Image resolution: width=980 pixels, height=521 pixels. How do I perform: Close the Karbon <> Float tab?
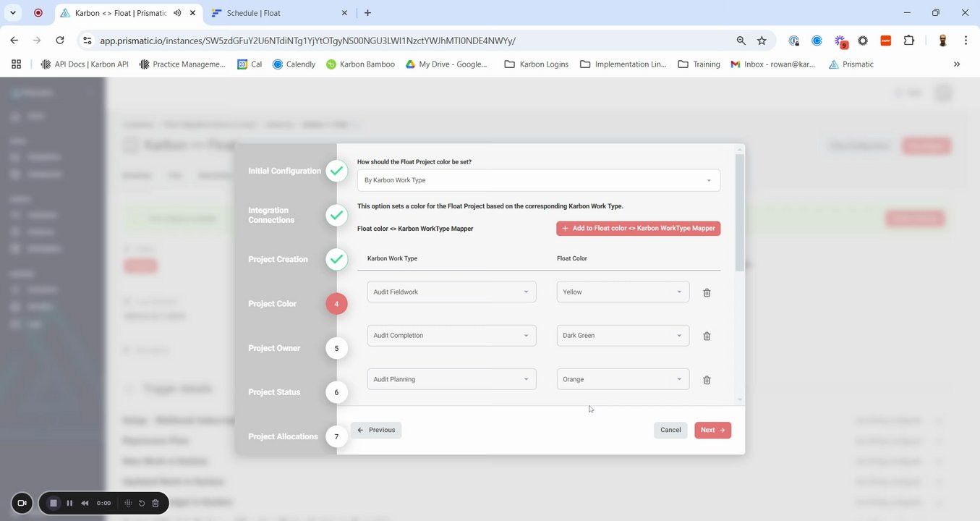(x=193, y=13)
